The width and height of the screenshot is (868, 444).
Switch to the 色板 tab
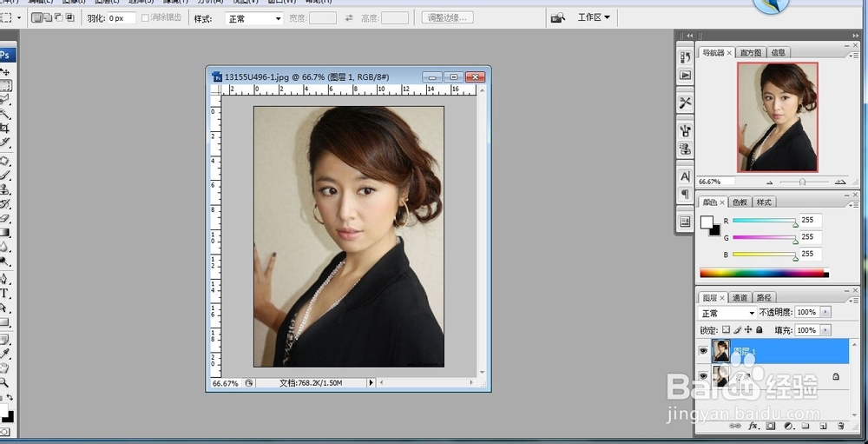(x=740, y=202)
